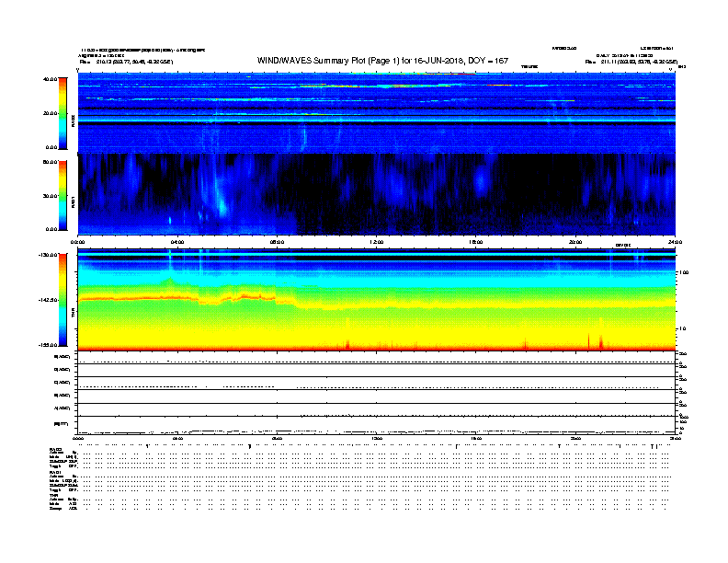Image resolution: width=728 pixels, height=563 pixels.
Task: Click the 24:00 tick under RAD1 panel
Action: click(675, 242)
